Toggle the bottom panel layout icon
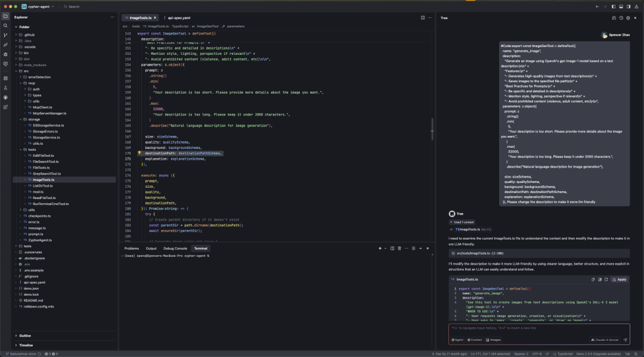The image size is (644, 357). [621, 7]
